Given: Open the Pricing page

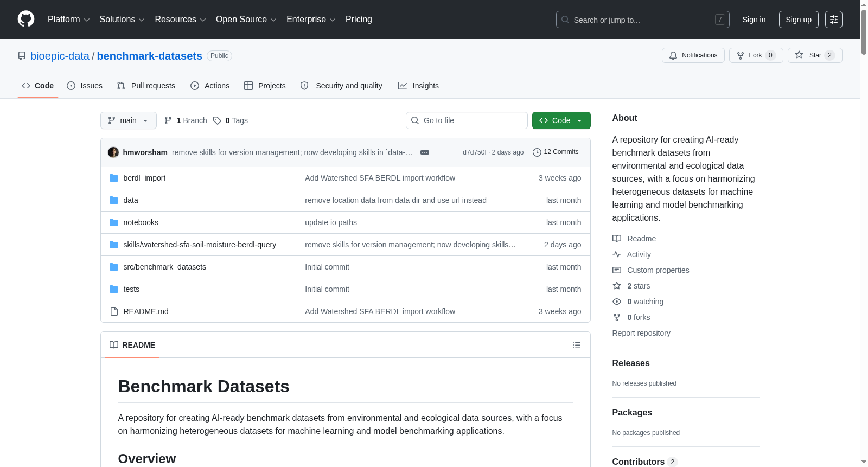Looking at the screenshot, I should coord(359,20).
